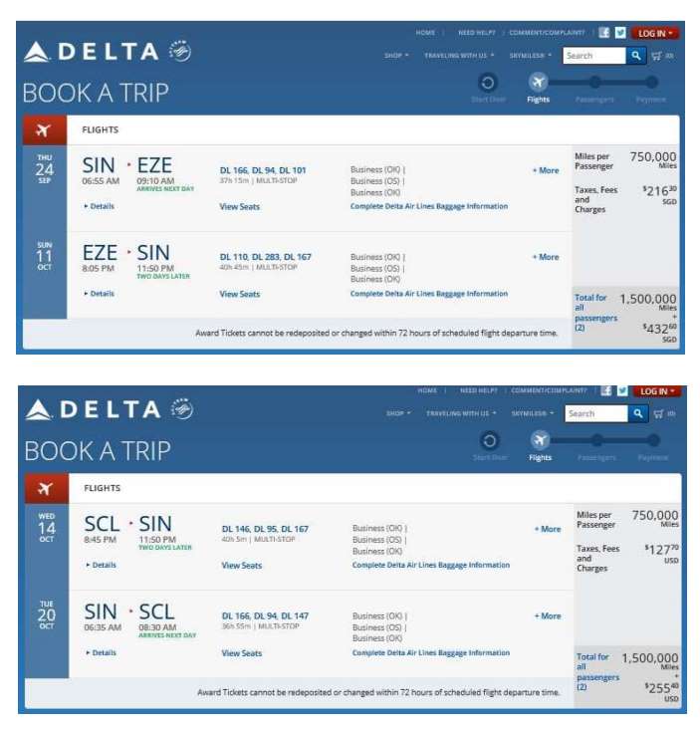
Task: Click the red airplane icon beside SIN–EZE FLIGHTS heading
Action: pos(43,129)
